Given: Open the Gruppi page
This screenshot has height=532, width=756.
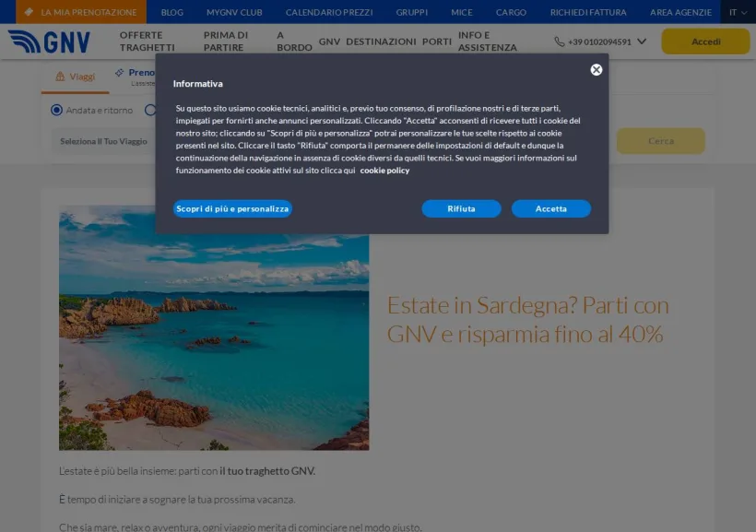Looking at the screenshot, I should tap(412, 13).
